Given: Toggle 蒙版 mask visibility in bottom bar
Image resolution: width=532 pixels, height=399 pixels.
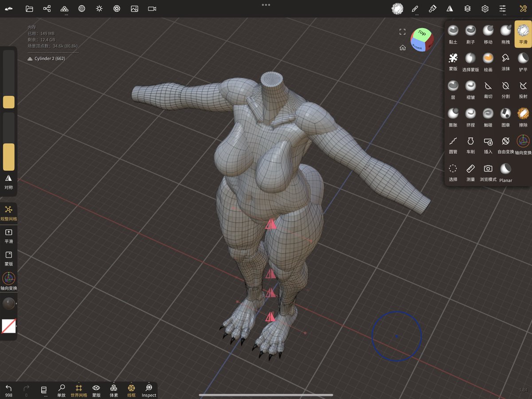Looking at the screenshot, I should 96,390.
